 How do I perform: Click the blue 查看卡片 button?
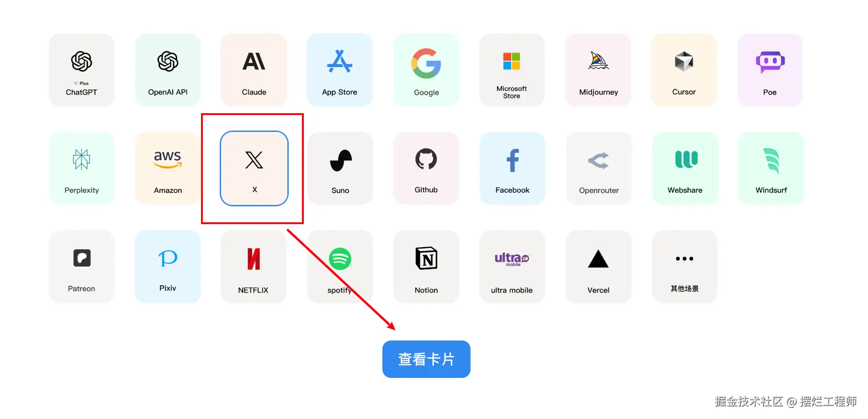pyautogui.click(x=426, y=359)
